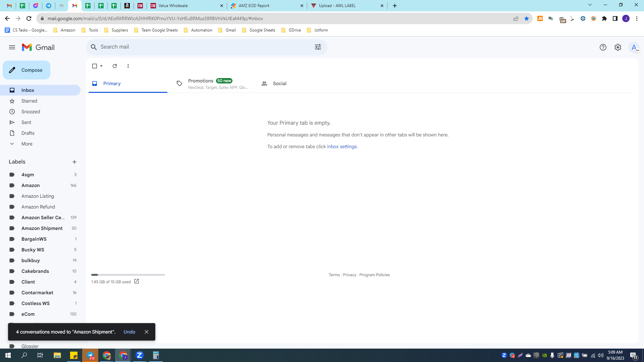Open Gmail Settings gear
The image size is (644, 362).
click(618, 47)
